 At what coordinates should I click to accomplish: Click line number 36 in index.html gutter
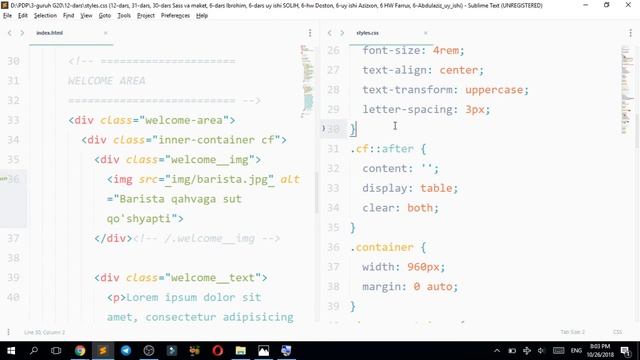13,179
